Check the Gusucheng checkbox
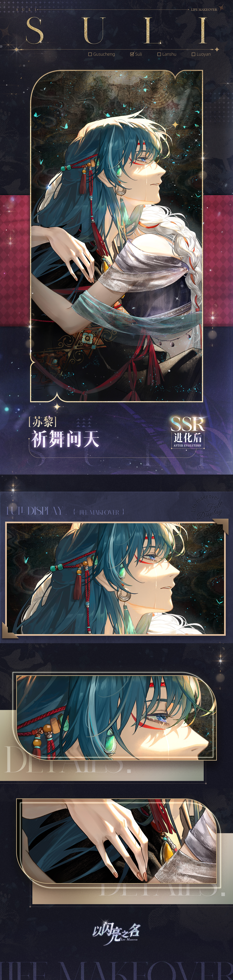The image size is (233, 980). coord(90,54)
